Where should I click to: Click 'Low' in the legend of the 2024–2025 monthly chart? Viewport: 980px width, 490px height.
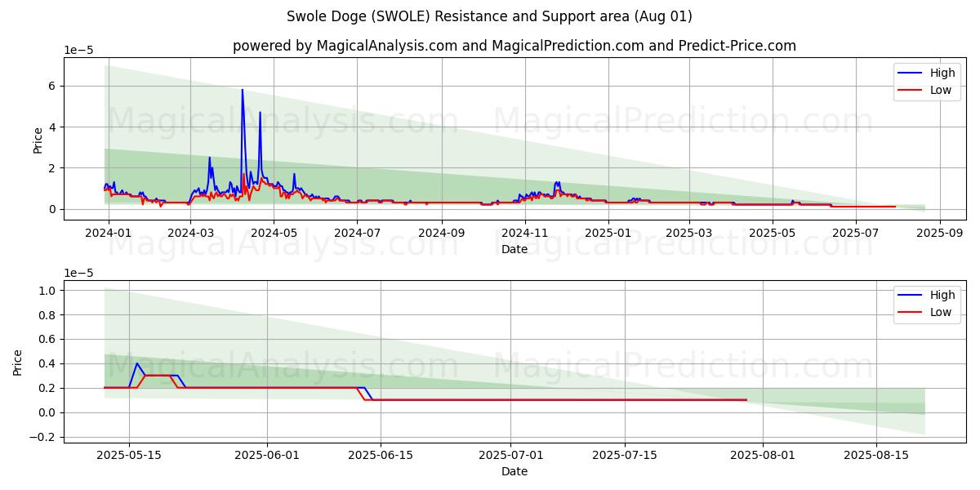click(x=941, y=91)
